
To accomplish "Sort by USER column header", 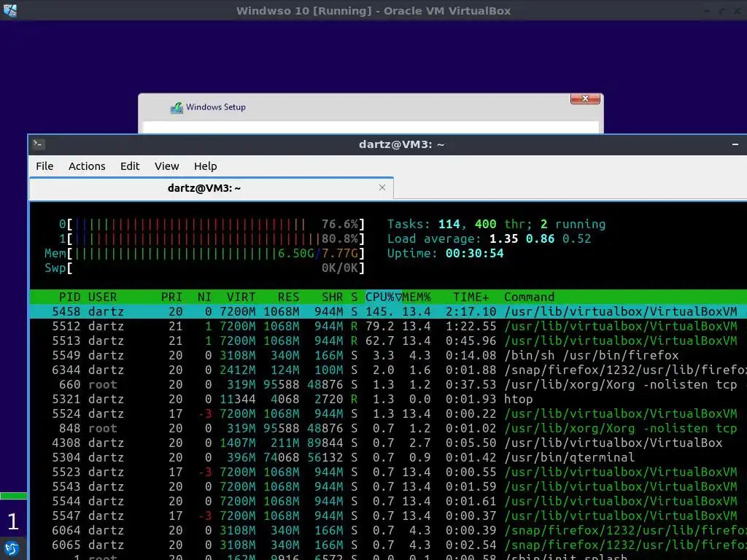I will (102, 297).
